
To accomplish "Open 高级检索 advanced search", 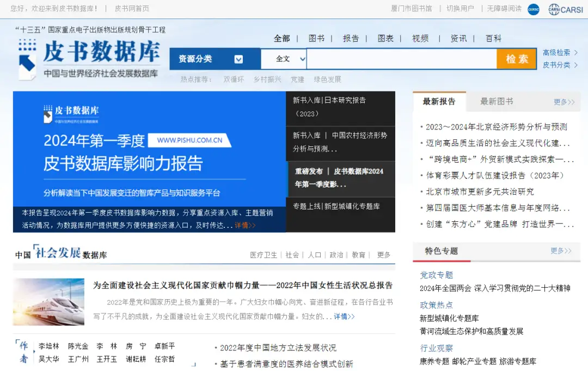I will coord(556,52).
